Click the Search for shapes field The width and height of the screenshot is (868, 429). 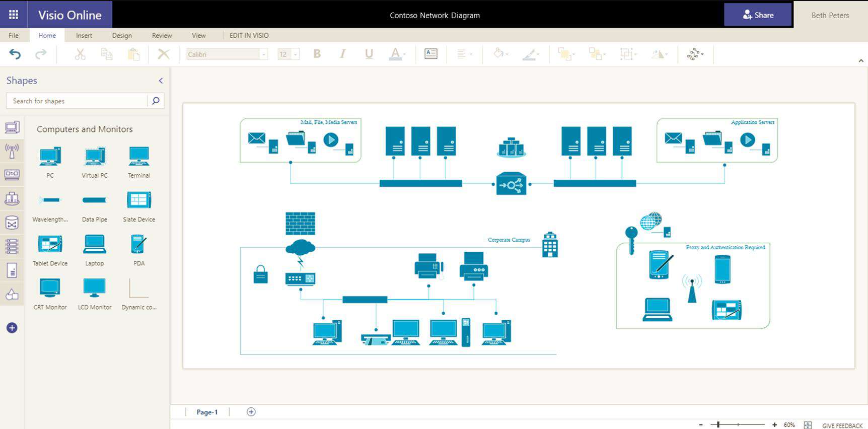tap(77, 101)
